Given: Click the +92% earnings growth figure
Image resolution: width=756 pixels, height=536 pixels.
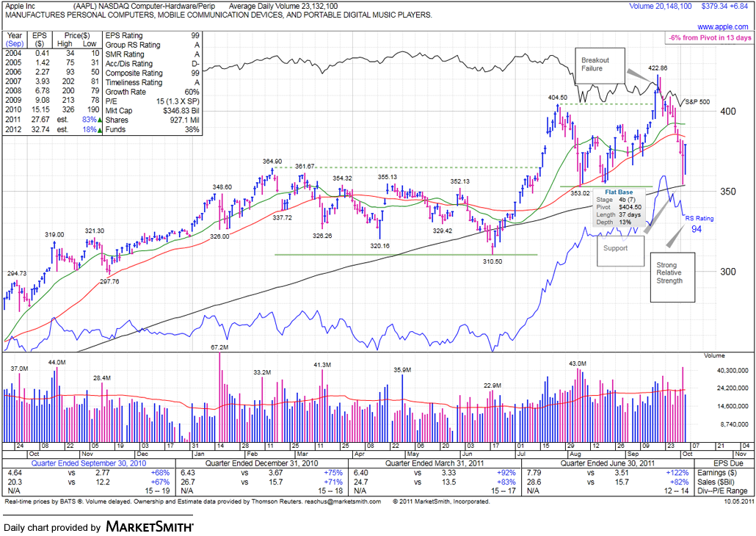Looking at the screenshot, I should (x=506, y=473).
